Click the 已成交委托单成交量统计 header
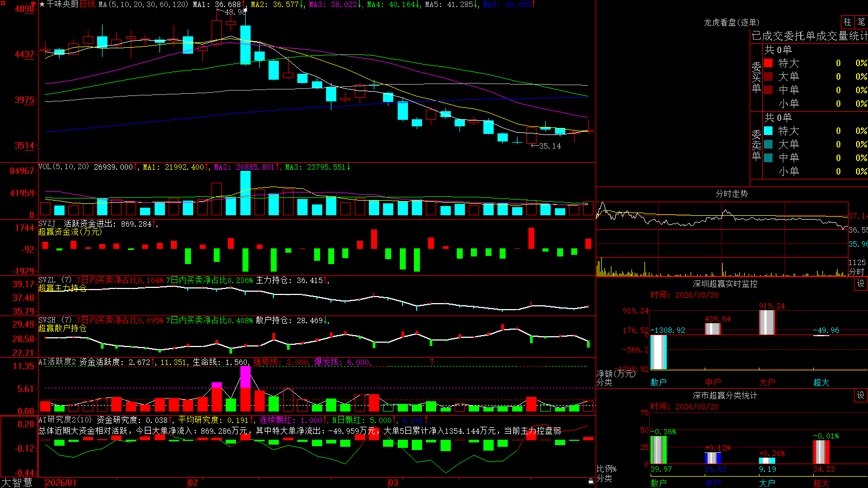 tap(809, 36)
